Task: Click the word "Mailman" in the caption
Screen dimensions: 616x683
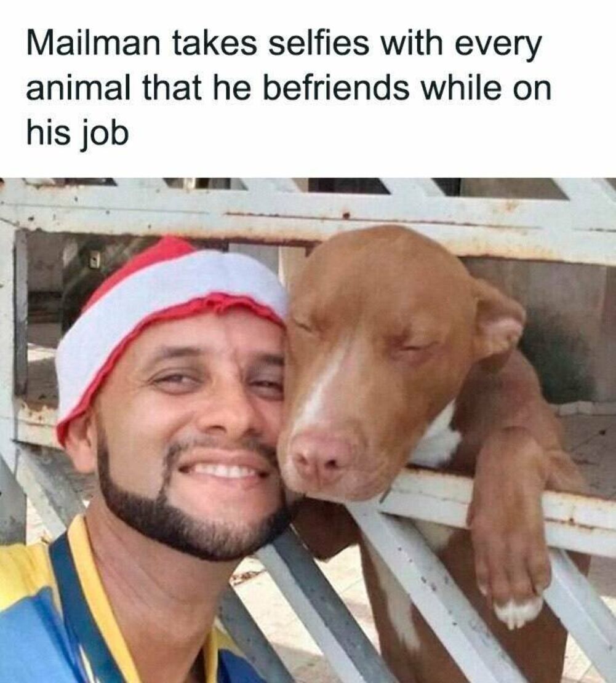Action: [x=94, y=44]
